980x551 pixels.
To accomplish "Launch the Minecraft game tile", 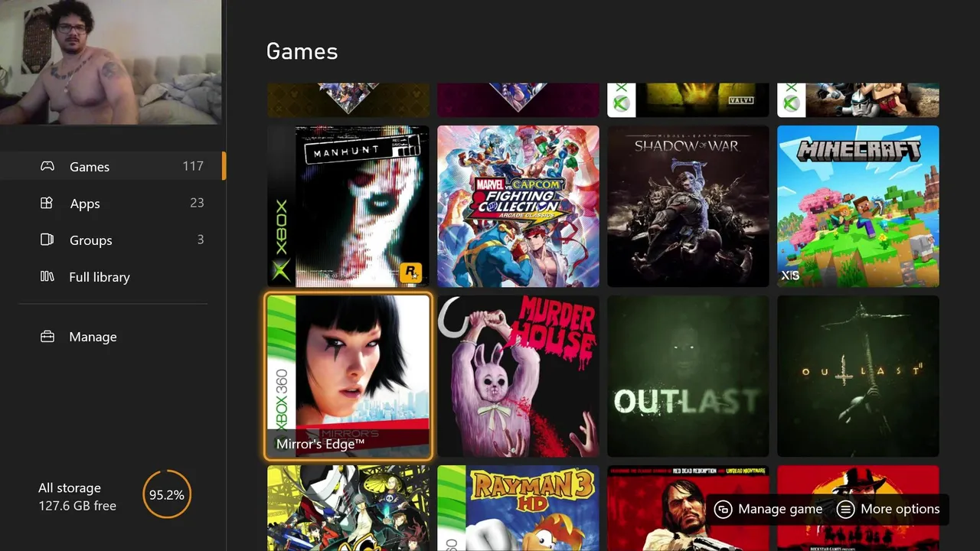I will pyautogui.click(x=858, y=207).
